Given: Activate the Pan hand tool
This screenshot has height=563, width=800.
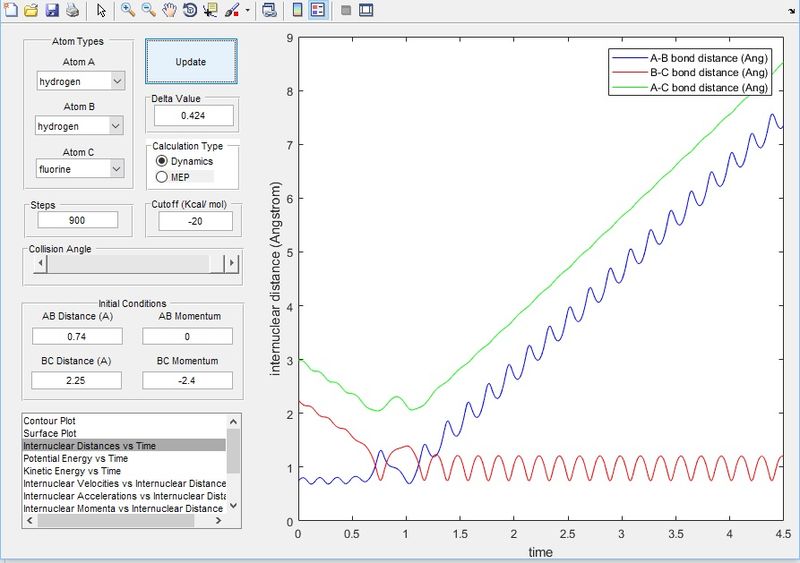Looking at the screenshot, I should [x=169, y=11].
